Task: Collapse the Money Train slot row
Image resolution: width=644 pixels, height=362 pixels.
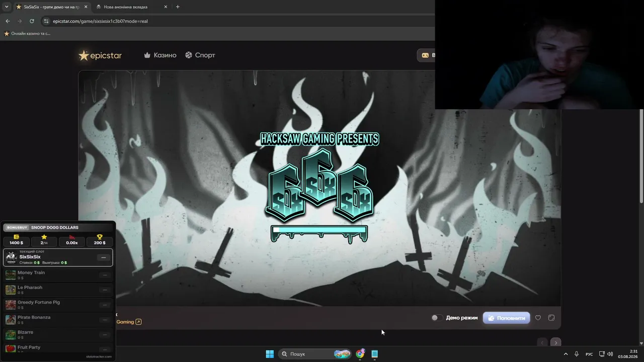Action: point(105,275)
